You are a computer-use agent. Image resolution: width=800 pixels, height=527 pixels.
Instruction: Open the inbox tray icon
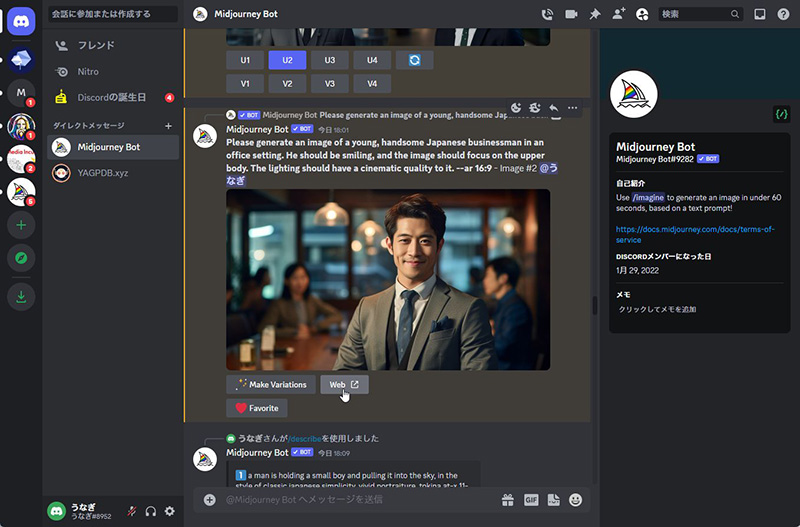point(760,14)
